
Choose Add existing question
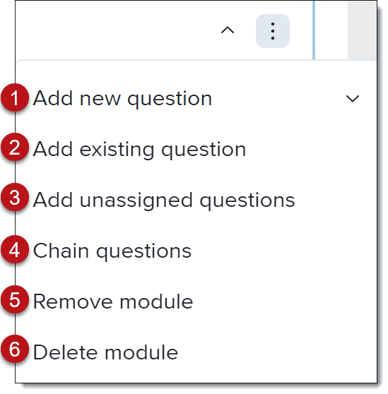pyautogui.click(x=139, y=149)
